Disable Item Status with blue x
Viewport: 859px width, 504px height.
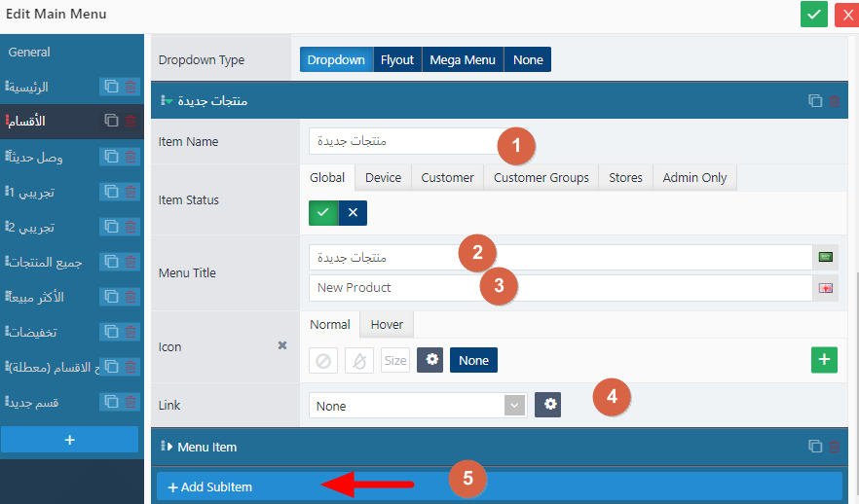pos(353,213)
